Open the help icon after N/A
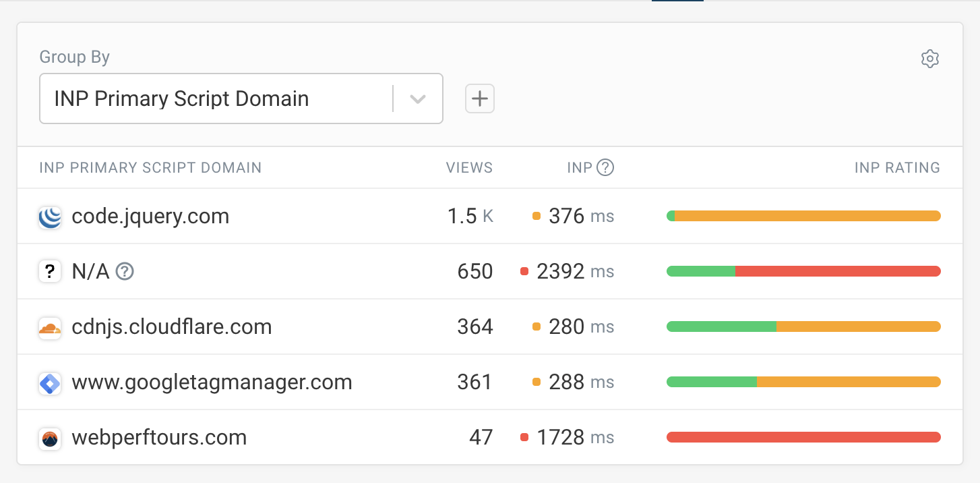 125,272
